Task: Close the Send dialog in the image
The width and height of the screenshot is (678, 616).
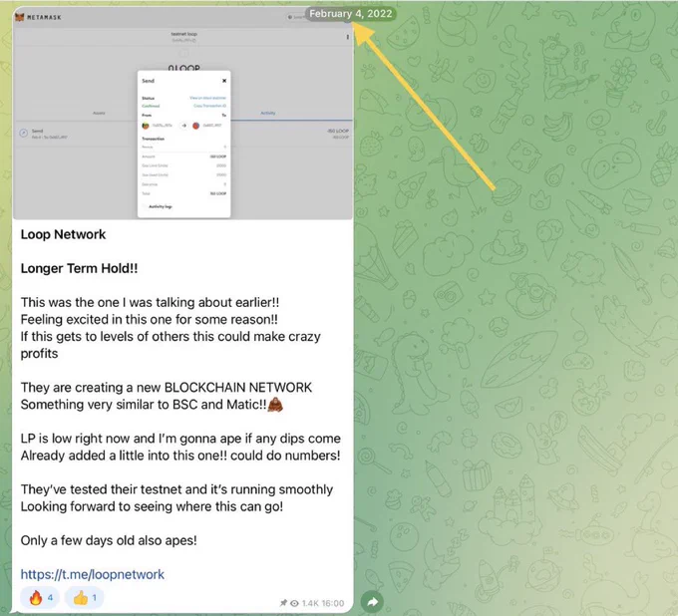Action: coord(224,81)
